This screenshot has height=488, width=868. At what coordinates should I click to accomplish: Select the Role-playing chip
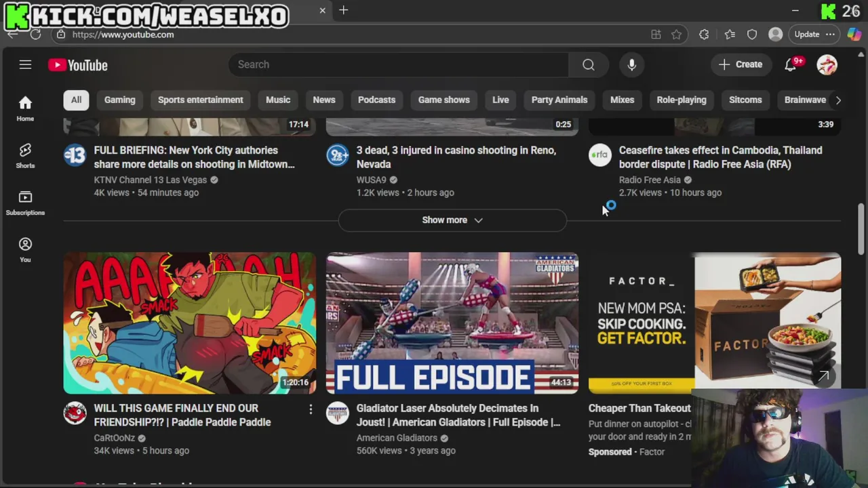pos(682,100)
